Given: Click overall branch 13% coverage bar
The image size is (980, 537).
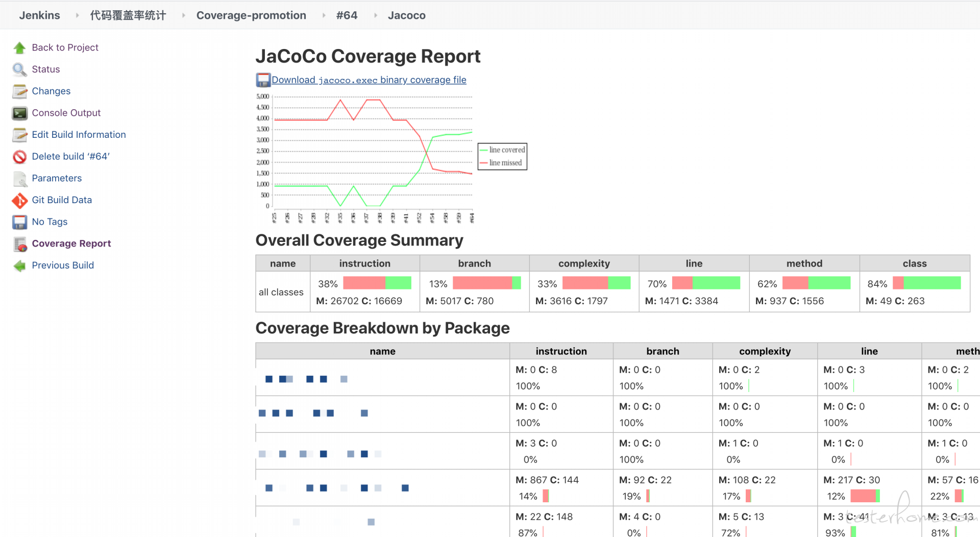Looking at the screenshot, I should tap(487, 283).
